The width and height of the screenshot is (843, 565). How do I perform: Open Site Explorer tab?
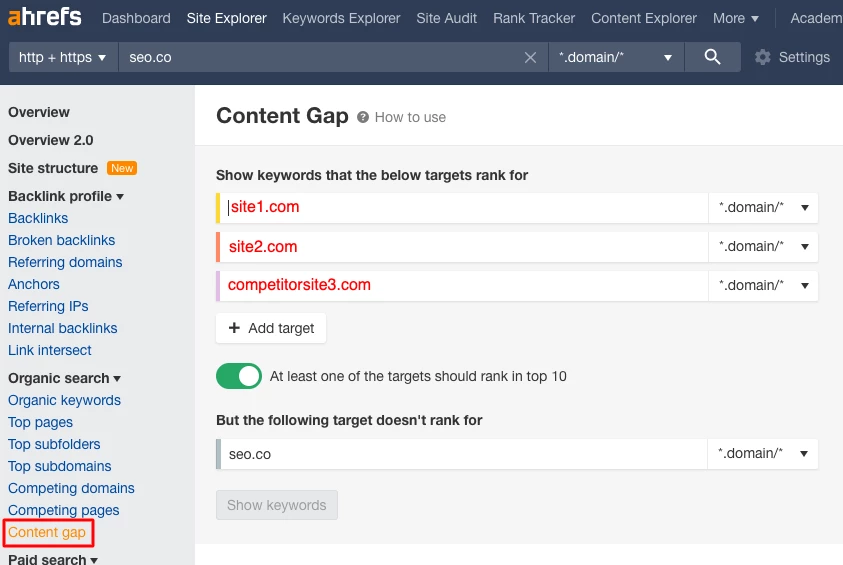(226, 18)
